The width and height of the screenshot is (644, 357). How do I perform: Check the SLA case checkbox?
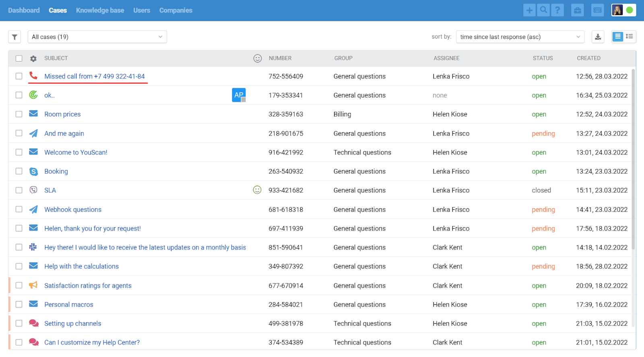click(19, 190)
